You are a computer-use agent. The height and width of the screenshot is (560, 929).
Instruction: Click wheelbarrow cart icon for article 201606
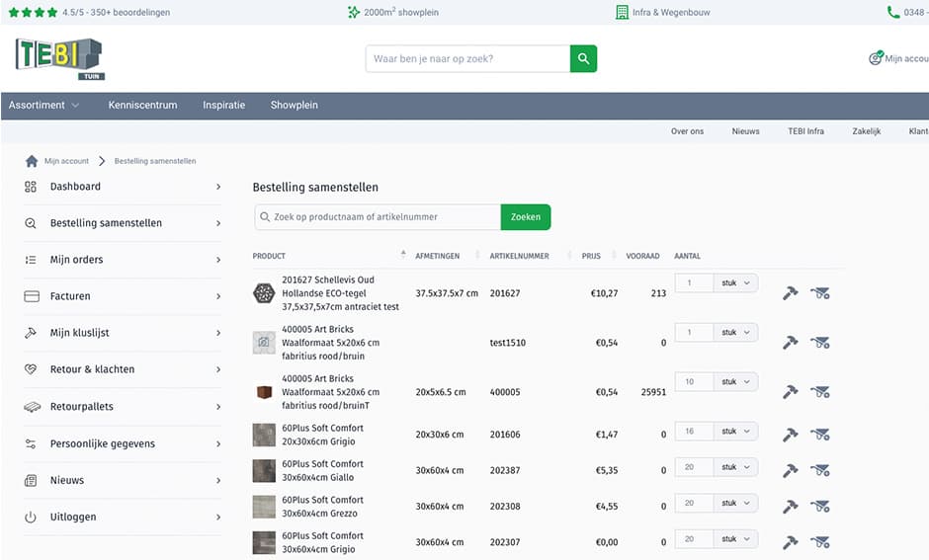tap(819, 435)
